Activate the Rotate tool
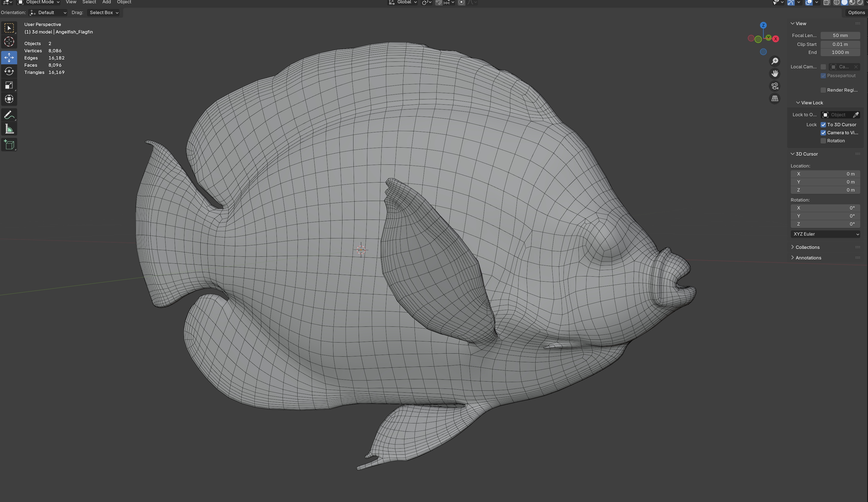 pos(9,71)
